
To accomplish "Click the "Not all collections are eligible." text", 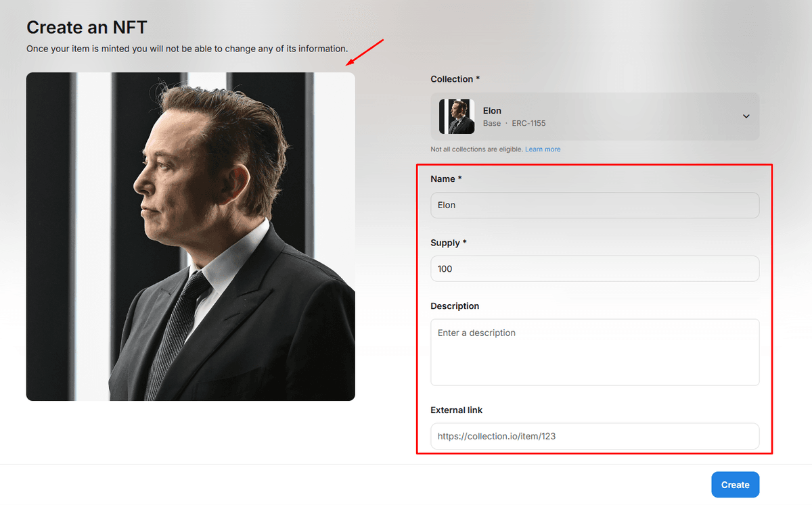I will coord(477,149).
